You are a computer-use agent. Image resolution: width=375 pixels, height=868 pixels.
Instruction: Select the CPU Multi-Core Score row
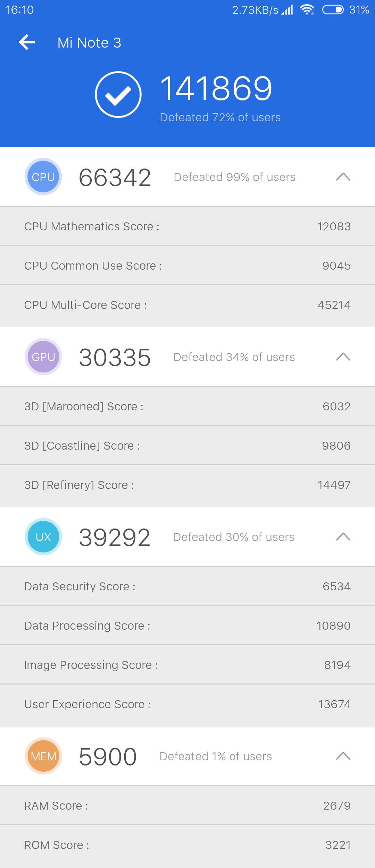(x=187, y=305)
